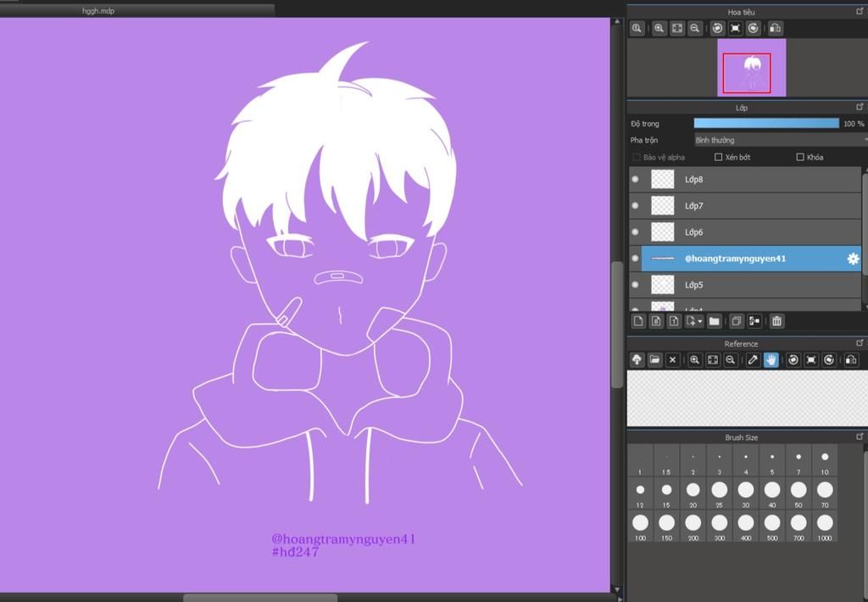Rotate reference image left

click(793, 360)
